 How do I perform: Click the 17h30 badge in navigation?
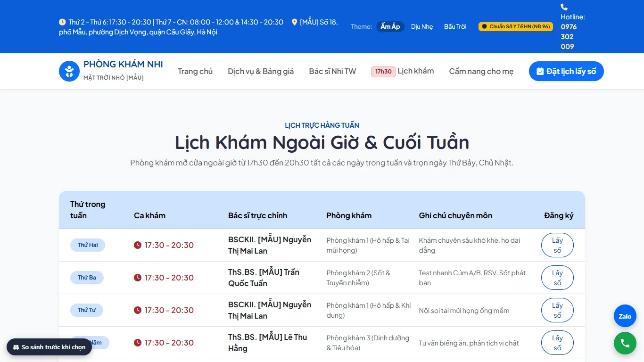383,72
